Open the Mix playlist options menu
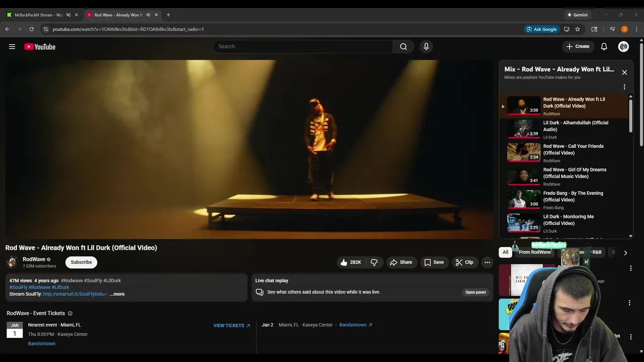The image size is (644, 362). [x=624, y=87]
